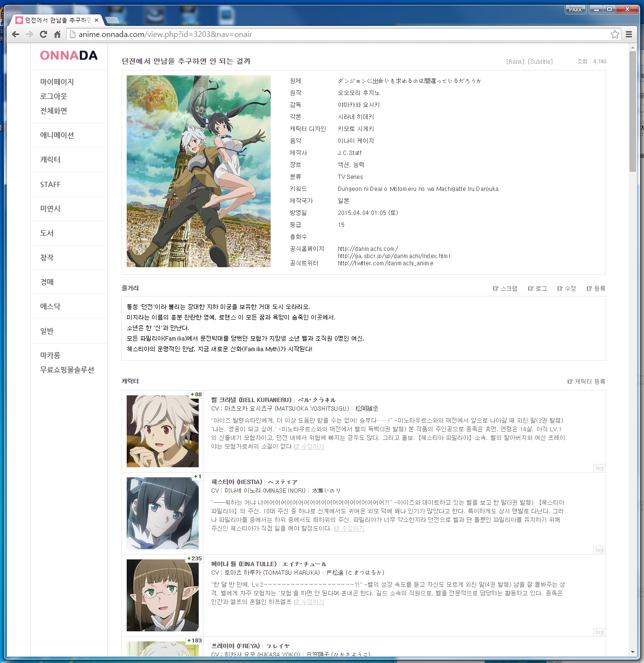Go to the browser home page icon
The height and width of the screenshot is (663, 644).
tap(57, 34)
